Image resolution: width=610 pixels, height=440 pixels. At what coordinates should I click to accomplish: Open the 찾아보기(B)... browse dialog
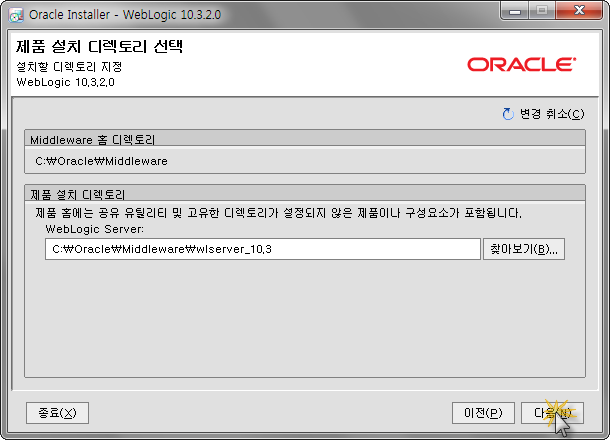pyautogui.click(x=524, y=249)
